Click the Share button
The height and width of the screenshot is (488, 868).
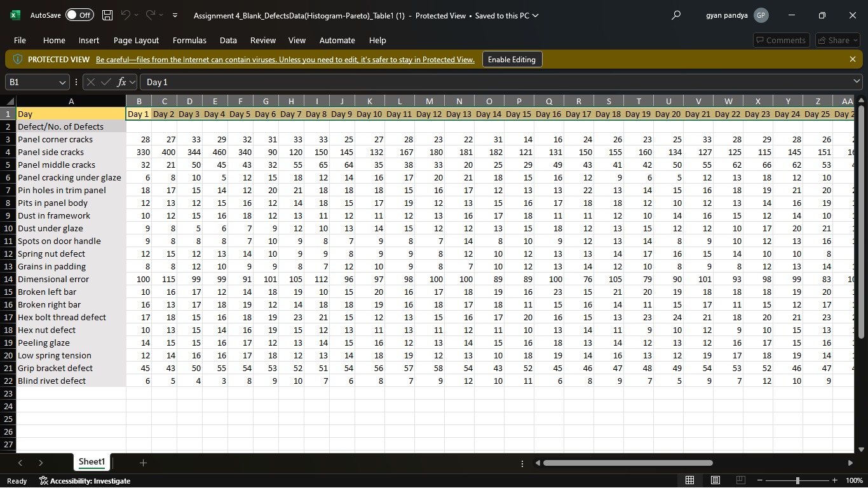pos(837,40)
